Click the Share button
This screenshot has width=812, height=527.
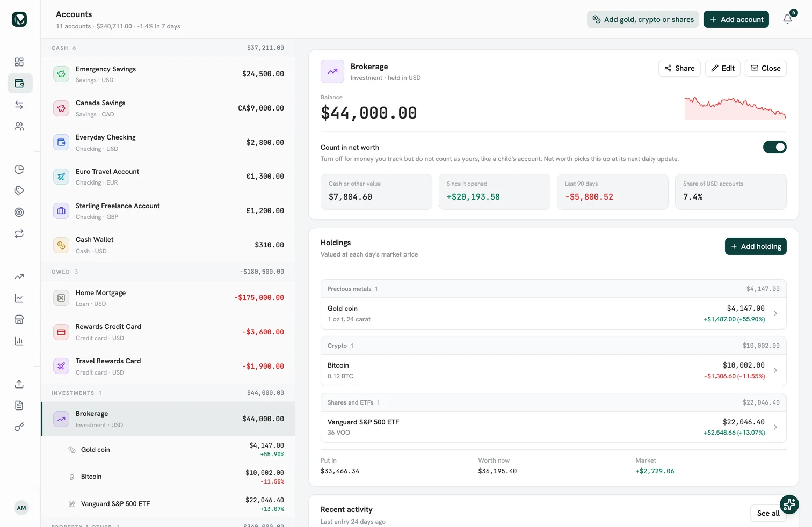(679, 68)
